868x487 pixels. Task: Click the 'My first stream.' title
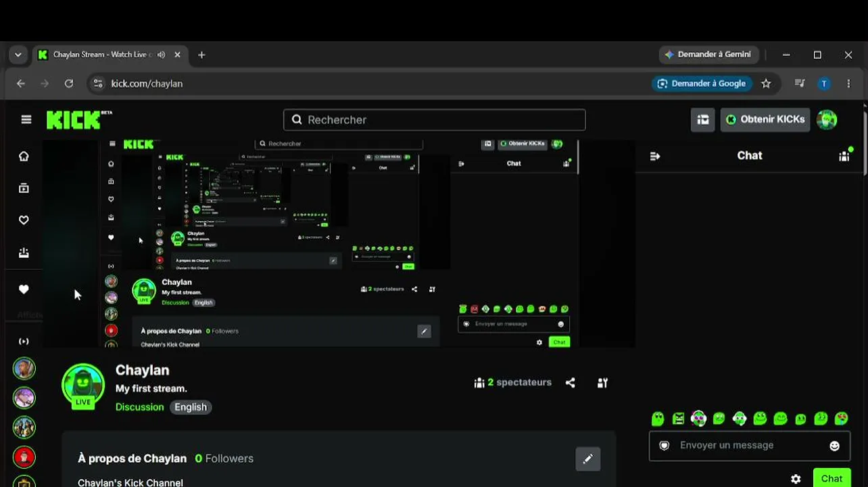click(x=151, y=389)
